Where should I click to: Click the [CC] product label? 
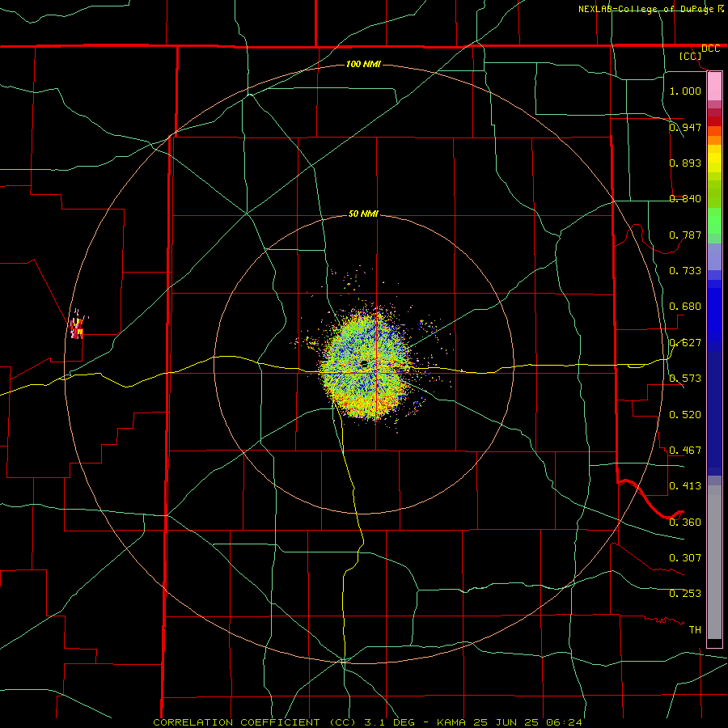[x=690, y=56]
